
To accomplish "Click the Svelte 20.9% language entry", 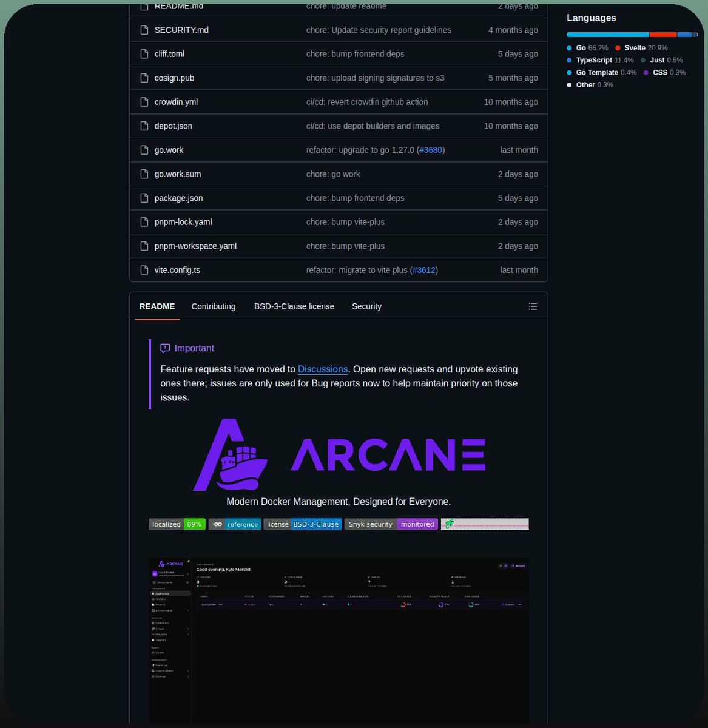I will [641, 48].
